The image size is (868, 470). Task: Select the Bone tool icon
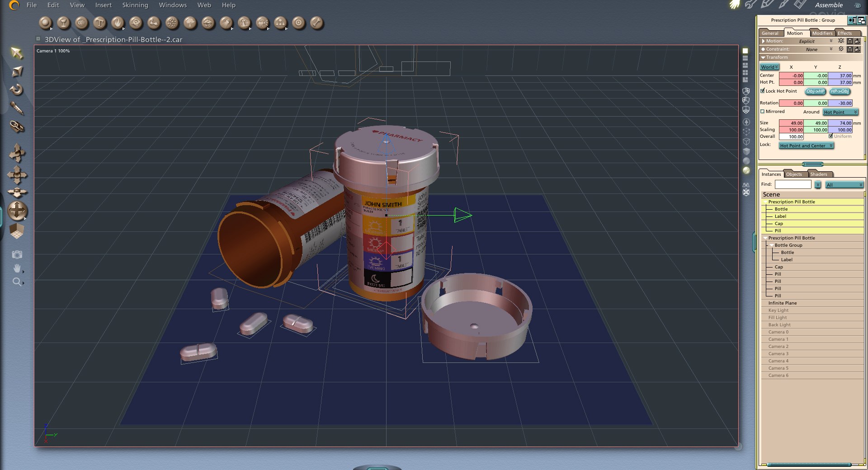(316, 23)
